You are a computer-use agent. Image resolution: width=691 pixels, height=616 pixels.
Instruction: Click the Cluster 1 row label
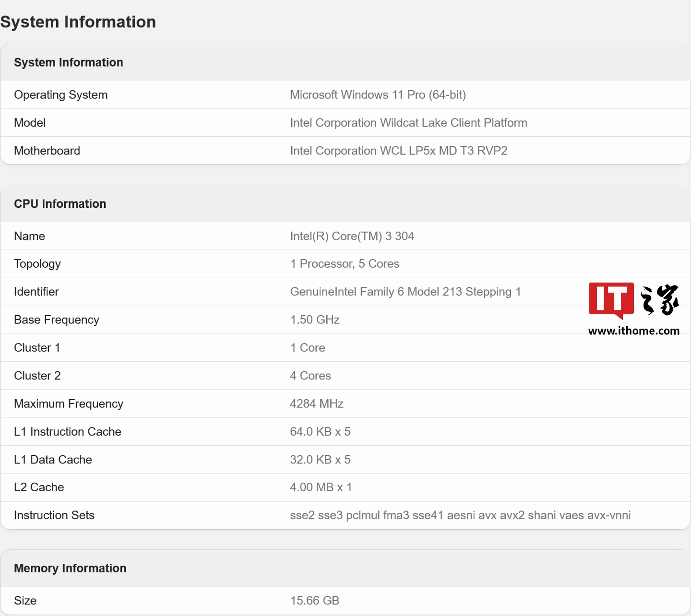coord(37,348)
